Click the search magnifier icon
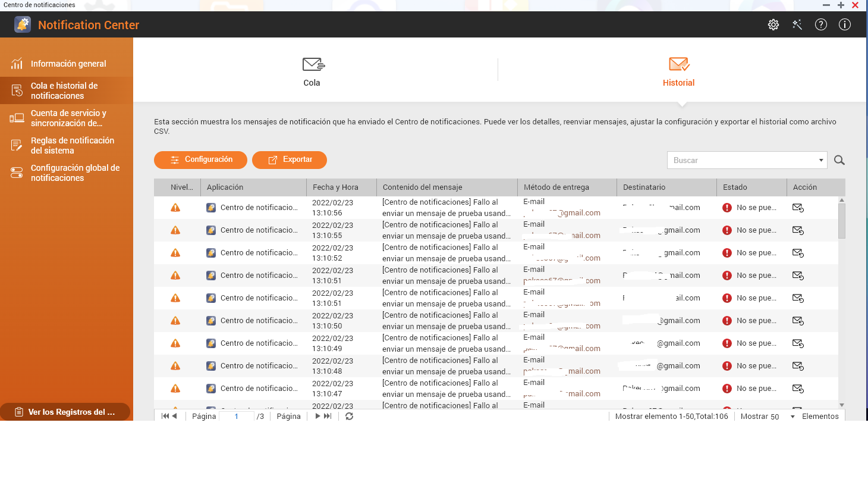Viewport: 868px width, 482px height. (x=839, y=160)
